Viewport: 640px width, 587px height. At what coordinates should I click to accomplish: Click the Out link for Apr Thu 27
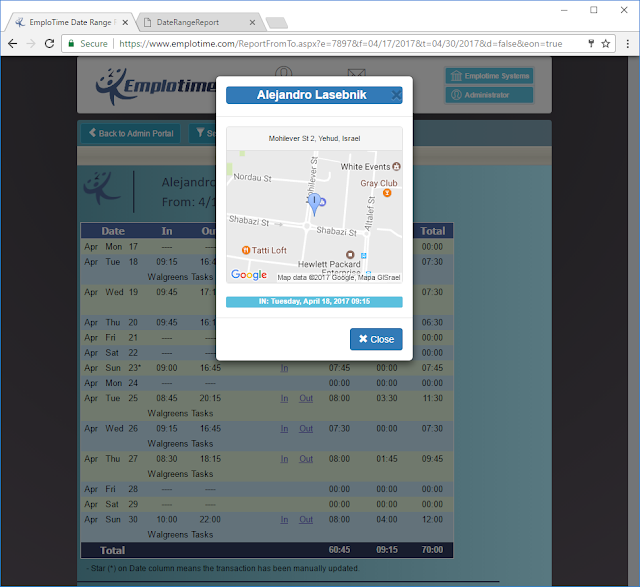coord(306,459)
